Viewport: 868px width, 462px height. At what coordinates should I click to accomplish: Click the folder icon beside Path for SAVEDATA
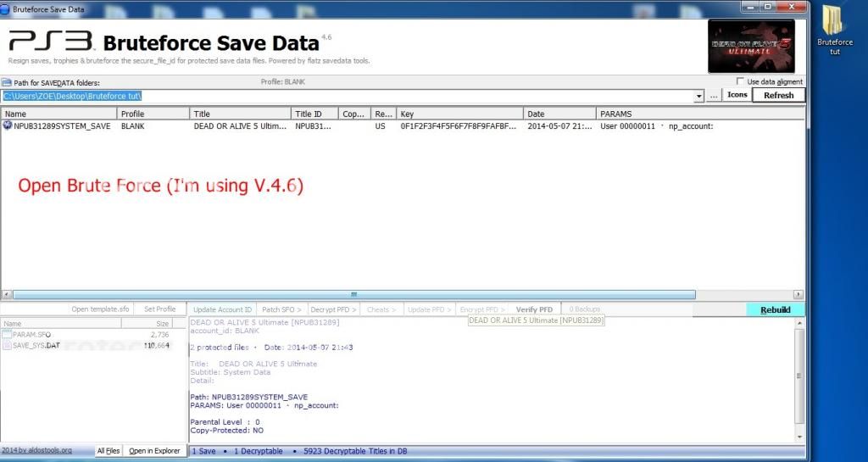[x=7, y=82]
